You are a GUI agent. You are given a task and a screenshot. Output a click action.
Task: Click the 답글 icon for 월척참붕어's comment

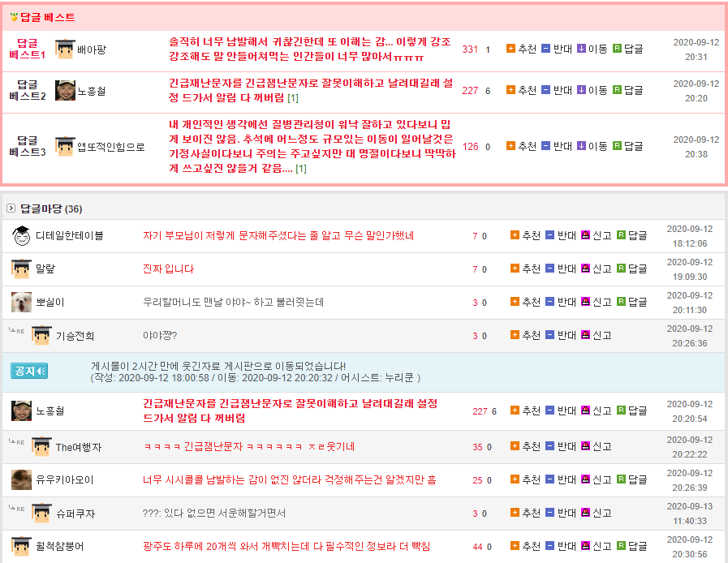pos(621,546)
